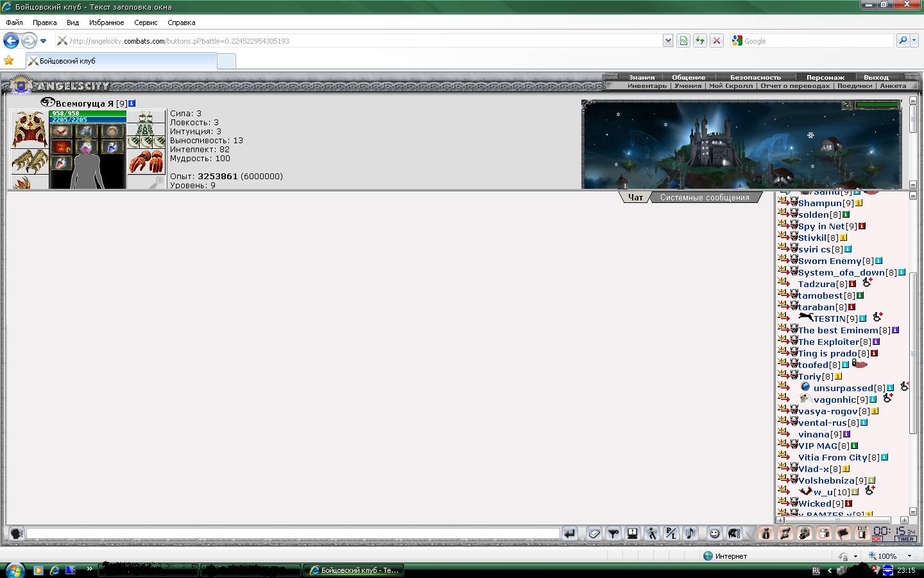Click the Выход menu item

point(876,77)
